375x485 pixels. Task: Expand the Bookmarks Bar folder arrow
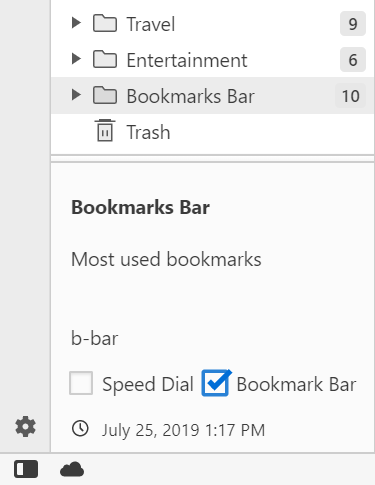pos(76,95)
